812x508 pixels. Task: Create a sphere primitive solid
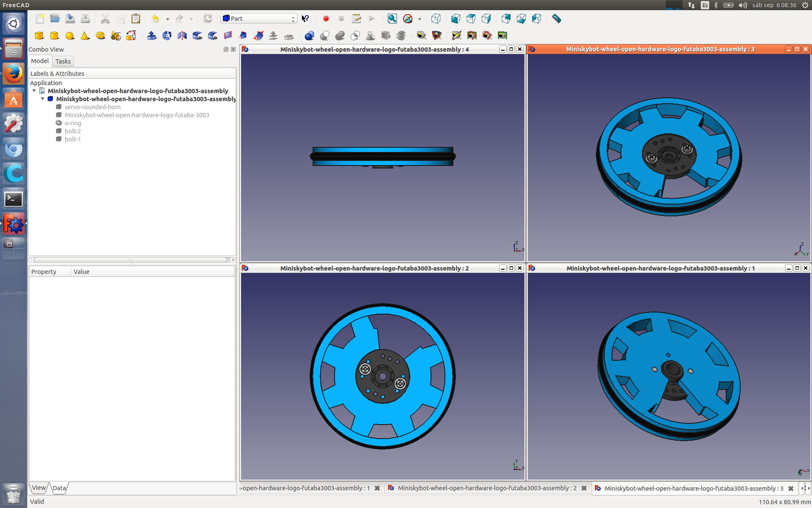[70, 36]
